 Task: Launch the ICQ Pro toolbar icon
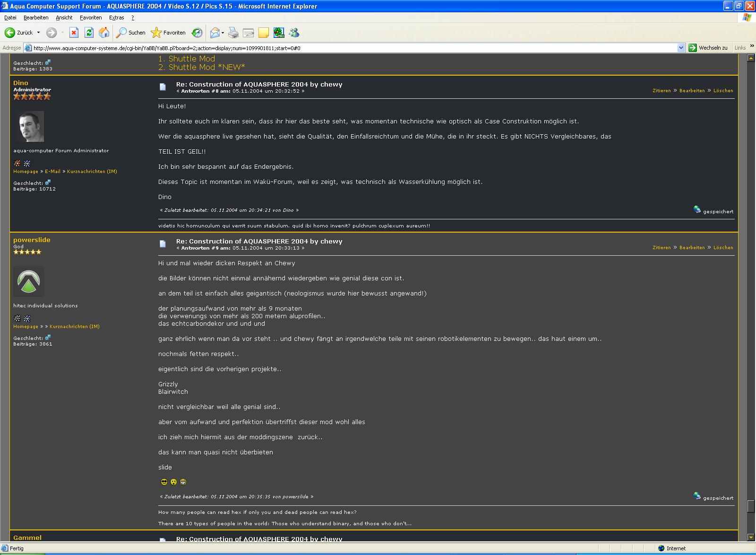click(x=279, y=33)
